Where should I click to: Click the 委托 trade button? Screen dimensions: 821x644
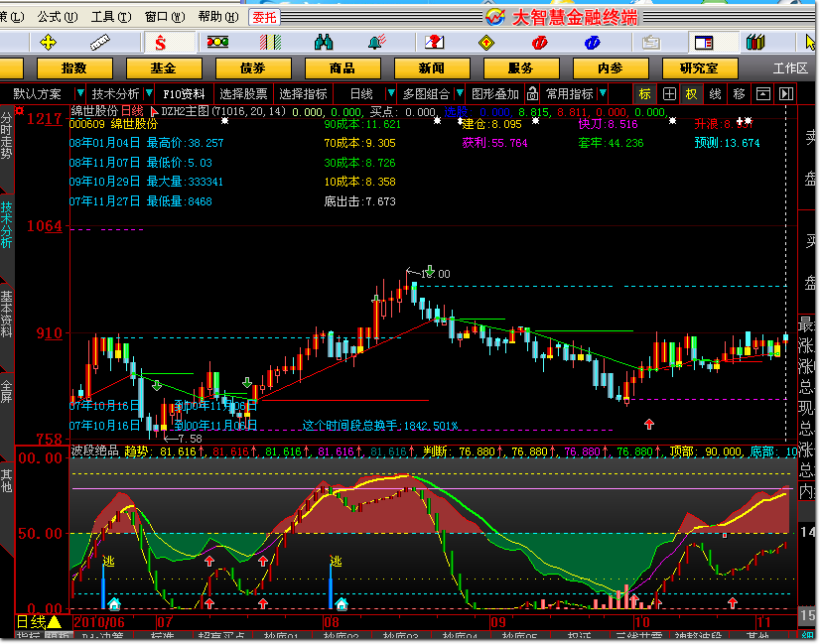click(x=264, y=18)
